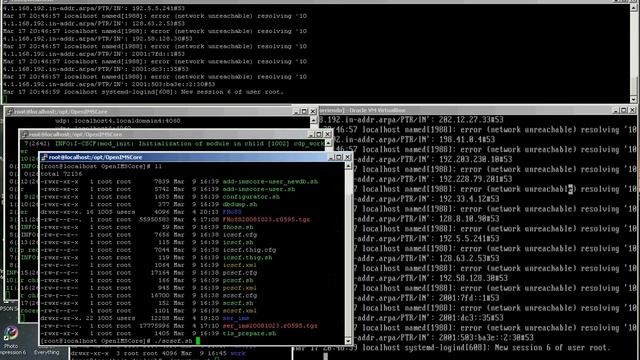Viewport: 640px width, 360px height.
Task: Click the blue ser_ims directory name
Action: point(236,318)
